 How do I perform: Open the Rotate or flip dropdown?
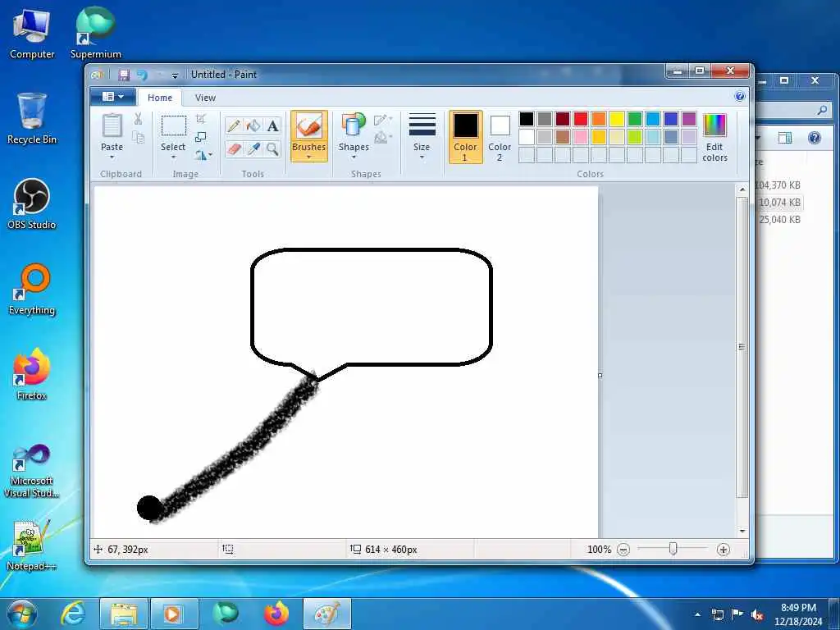(203, 155)
